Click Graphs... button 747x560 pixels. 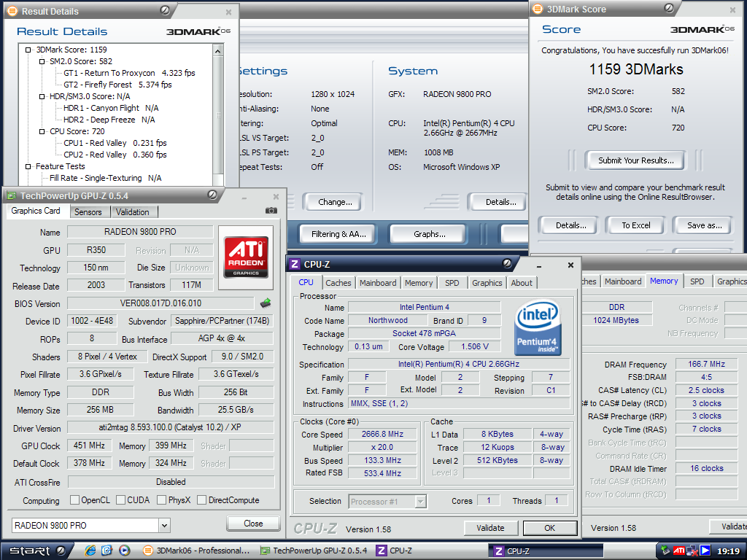click(429, 234)
